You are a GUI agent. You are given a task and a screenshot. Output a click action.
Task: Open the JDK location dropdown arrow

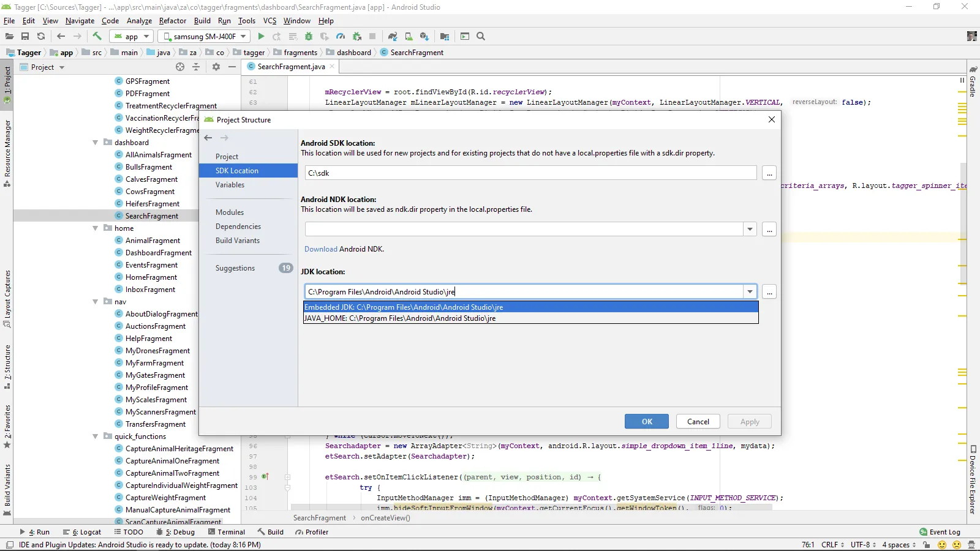(x=750, y=292)
